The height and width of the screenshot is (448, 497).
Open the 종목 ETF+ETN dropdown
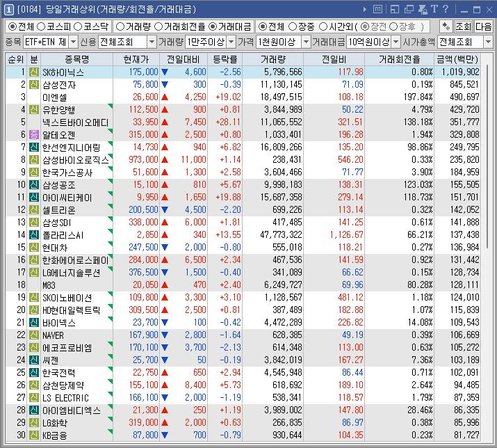pyautogui.click(x=73, y=42)
